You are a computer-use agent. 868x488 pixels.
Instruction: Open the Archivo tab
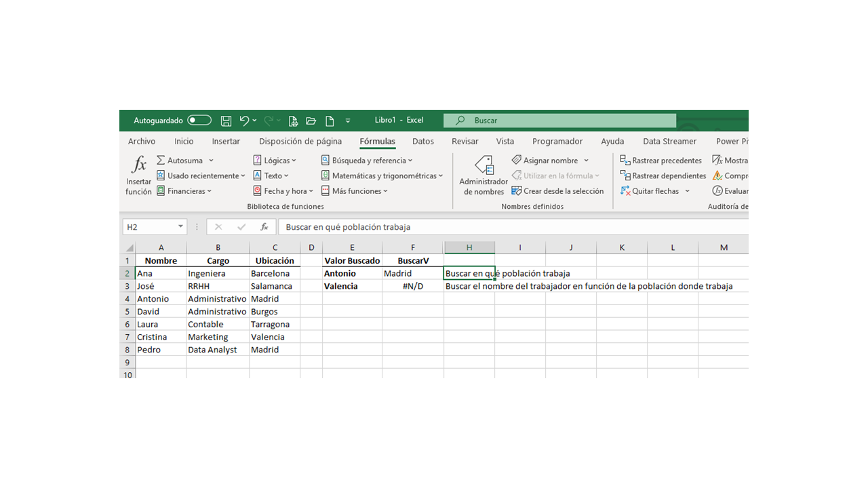coord(142,142)
